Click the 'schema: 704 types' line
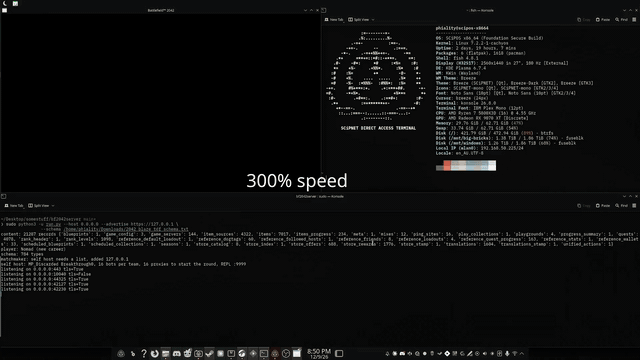This screenshot has height=360, width=640. [22, 254]
